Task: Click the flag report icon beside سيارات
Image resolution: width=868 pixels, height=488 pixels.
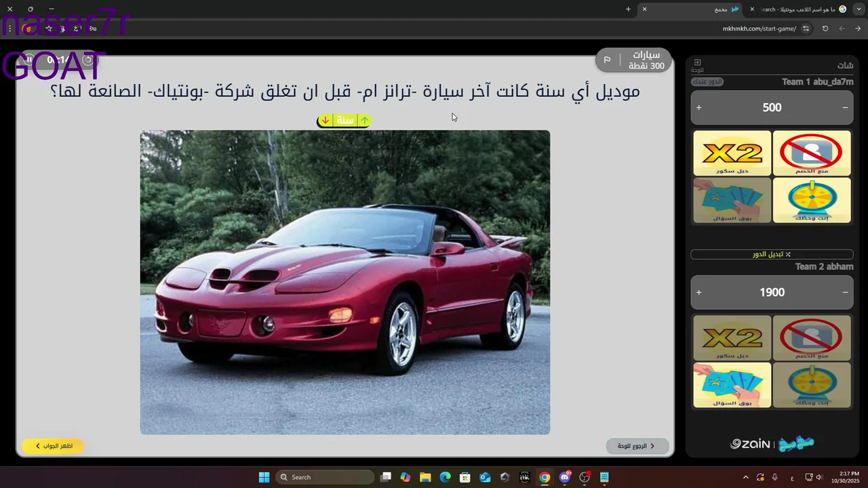Action: click(x=607, y=60)
